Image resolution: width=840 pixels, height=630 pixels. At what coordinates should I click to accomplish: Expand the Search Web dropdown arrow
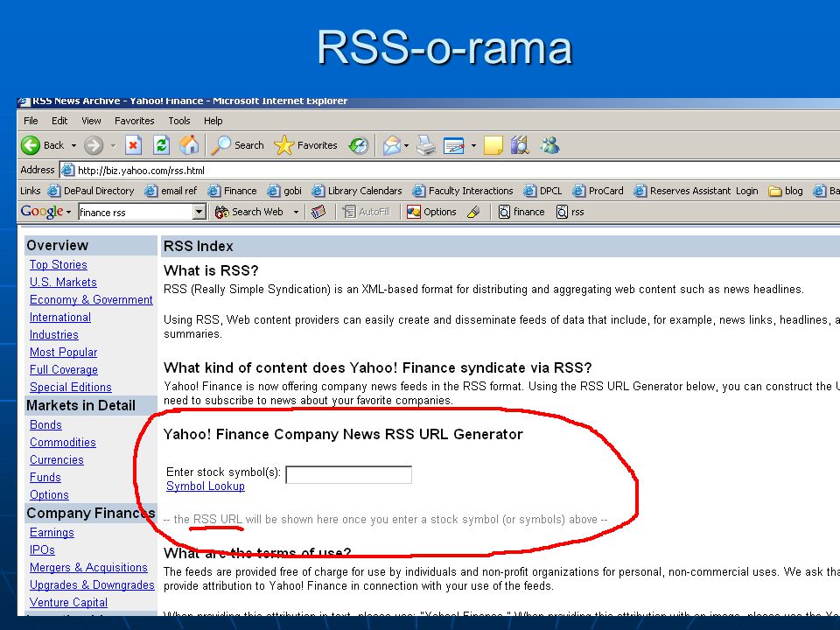click(296, 212)
